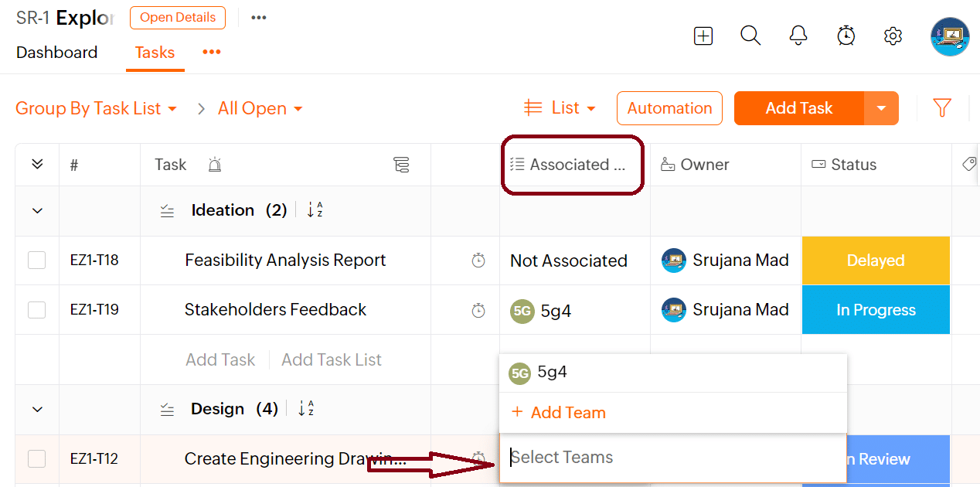980x487 pixels.
Task: Select the checkbox for EZ1-T18
Action: pyautogui.click(x=37, y=261)
